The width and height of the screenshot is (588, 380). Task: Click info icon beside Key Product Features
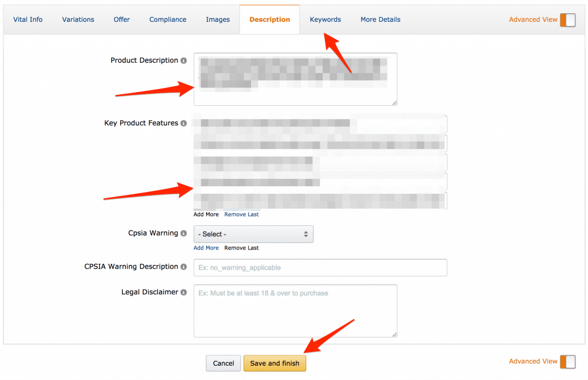(x=184, y=123)
